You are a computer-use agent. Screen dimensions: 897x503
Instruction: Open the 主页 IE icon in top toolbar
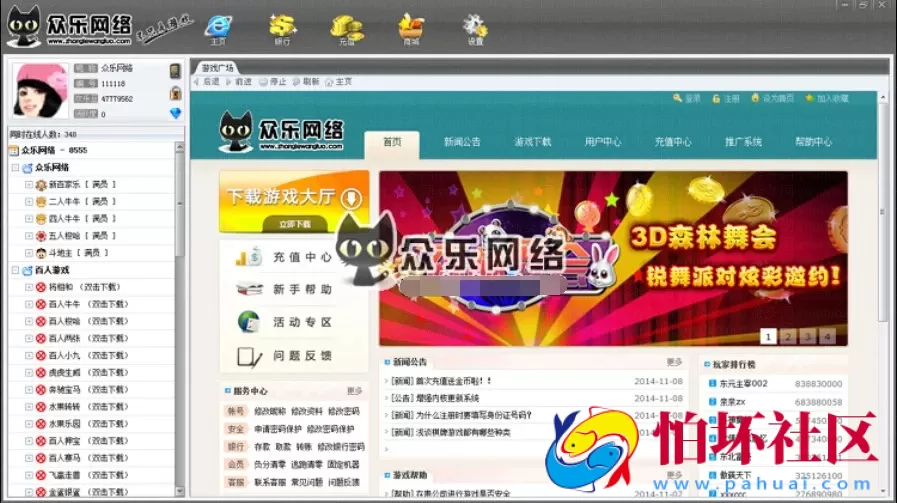[219, 29]
